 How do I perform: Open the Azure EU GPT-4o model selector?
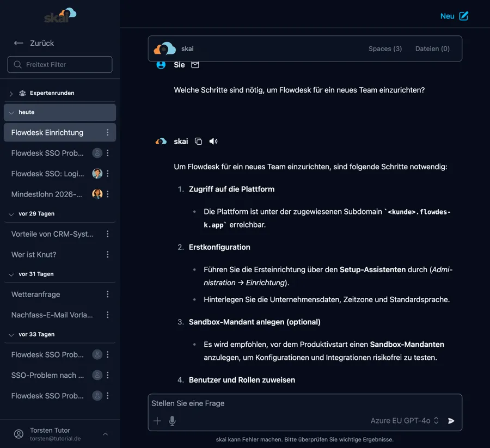click(405, 421)
